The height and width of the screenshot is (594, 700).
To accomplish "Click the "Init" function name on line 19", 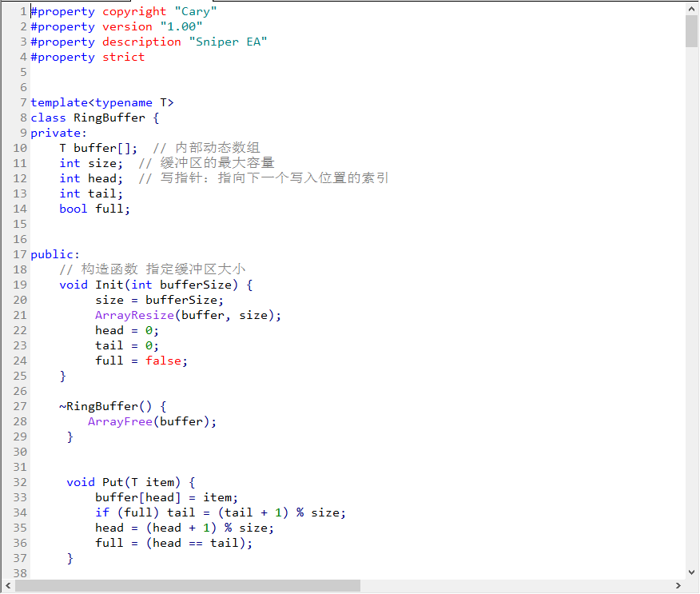I will 109,285.
